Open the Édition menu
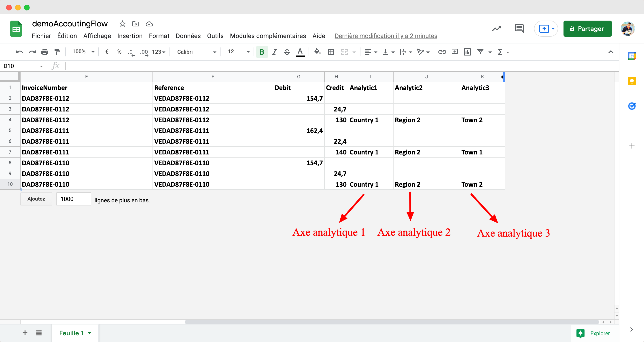This screenshot has height=342, width=644. click(x=67, y=36)
